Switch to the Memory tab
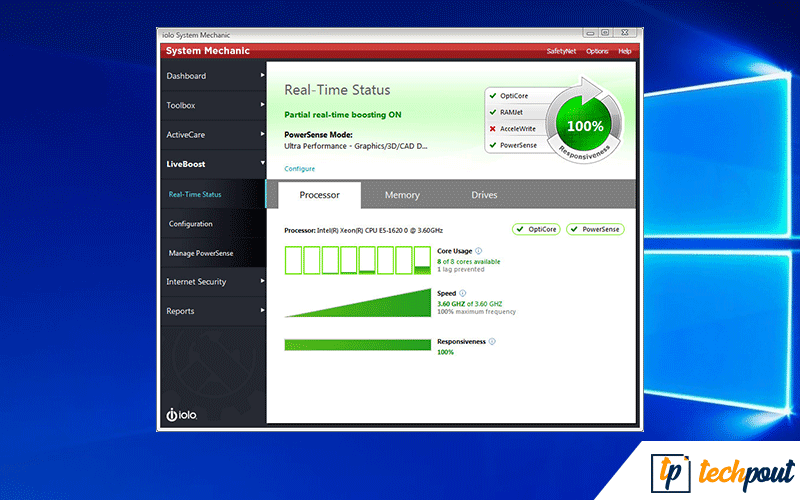 [x=402, y=195]
